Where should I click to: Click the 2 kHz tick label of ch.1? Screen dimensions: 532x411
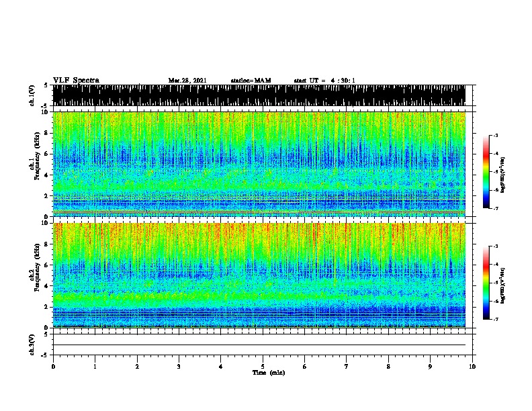46,195
